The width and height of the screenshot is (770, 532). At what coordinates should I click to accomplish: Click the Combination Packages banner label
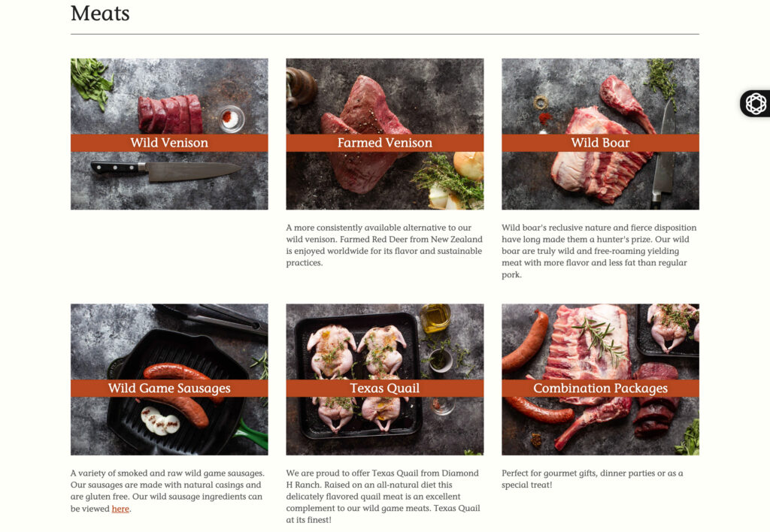tap(601, 388)
